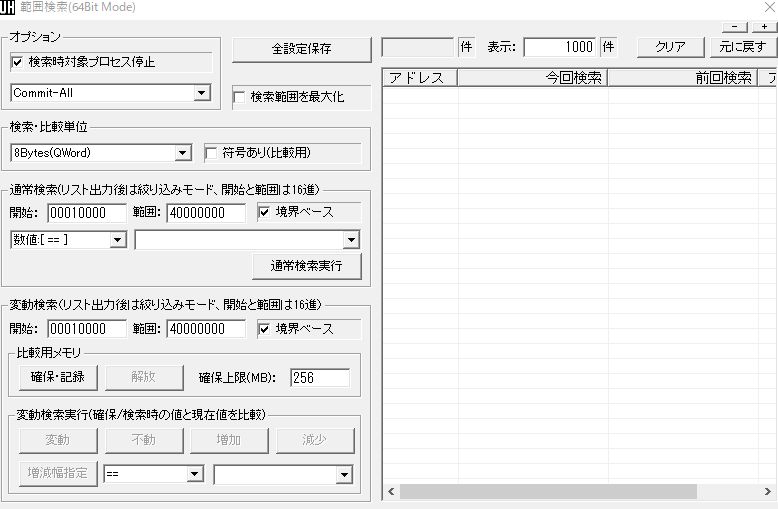
Task: Click the 確保・記録 button
Action: 58,378
